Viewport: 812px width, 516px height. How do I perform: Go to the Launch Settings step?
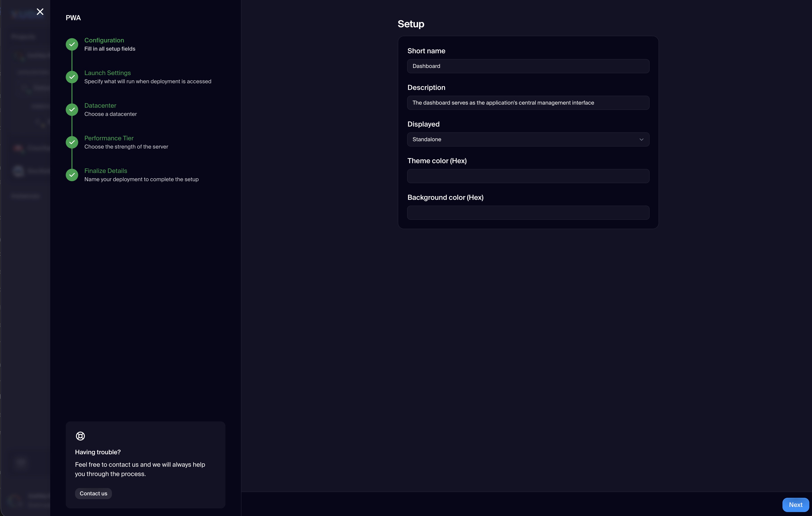coord(107,73)
